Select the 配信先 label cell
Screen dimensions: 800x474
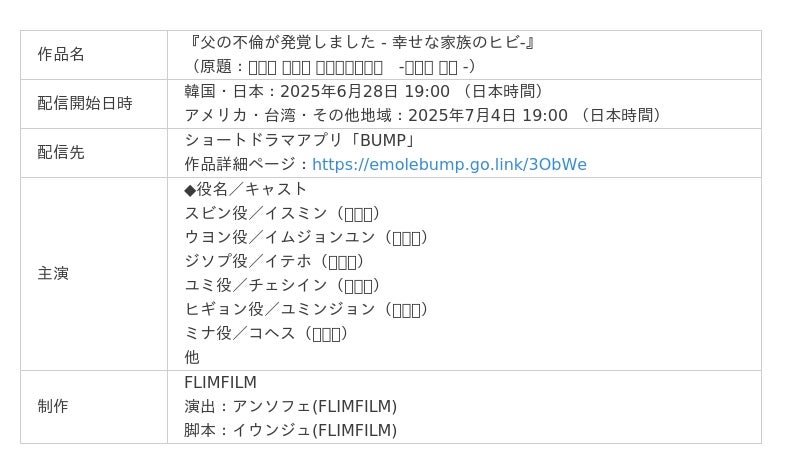[x=61, y=153]
